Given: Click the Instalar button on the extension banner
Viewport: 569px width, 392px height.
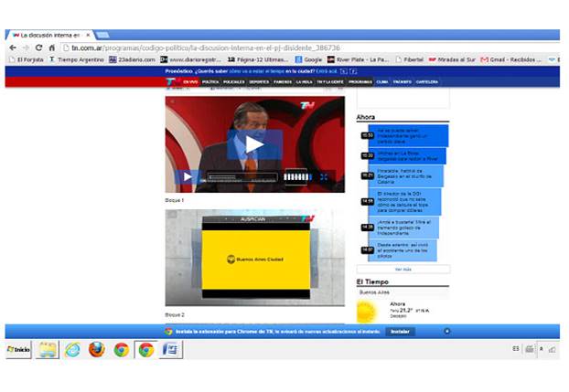Looking at the screenshot, I should (x=400, y=332).
